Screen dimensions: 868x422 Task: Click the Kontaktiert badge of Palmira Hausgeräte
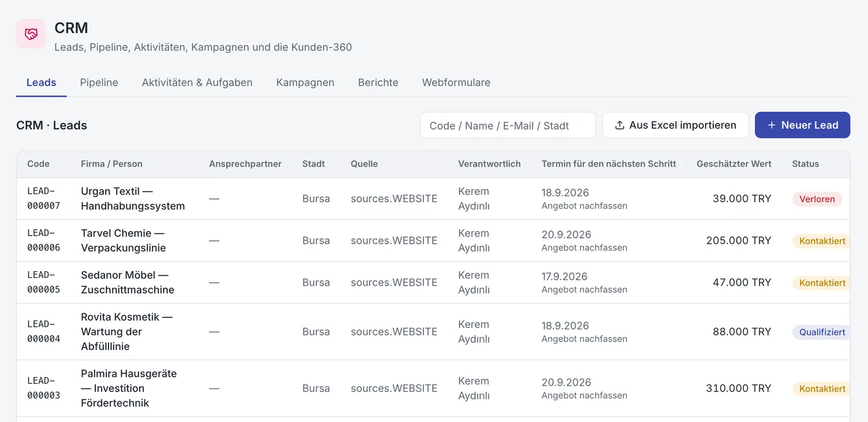tap(822, 388)
